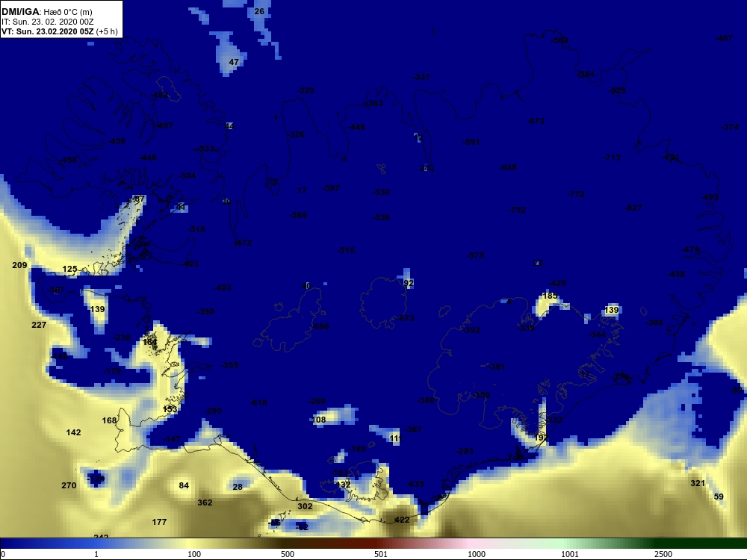747x560 pixels.
Task: Click the map value 142
Action: pos(73,432)
